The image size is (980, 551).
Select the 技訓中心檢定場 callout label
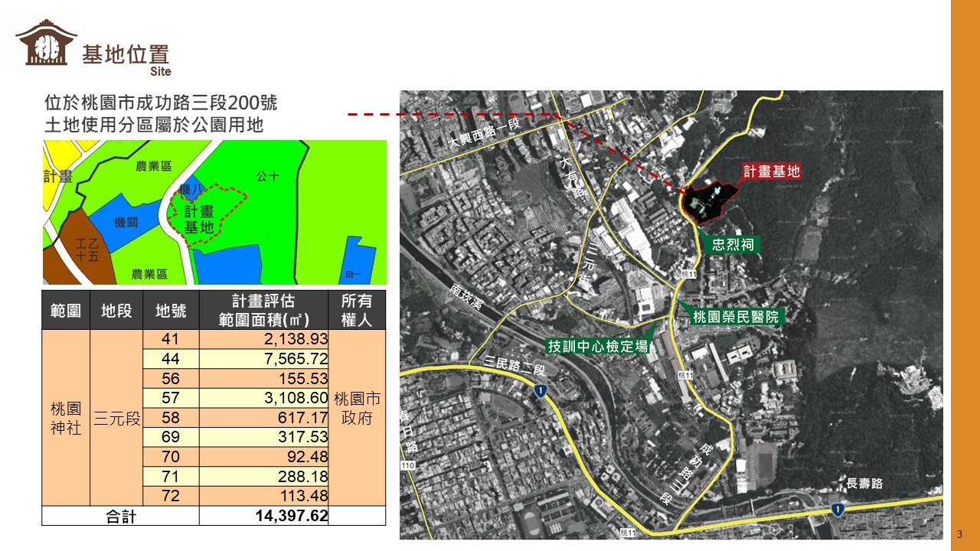[x=597, y=346]
